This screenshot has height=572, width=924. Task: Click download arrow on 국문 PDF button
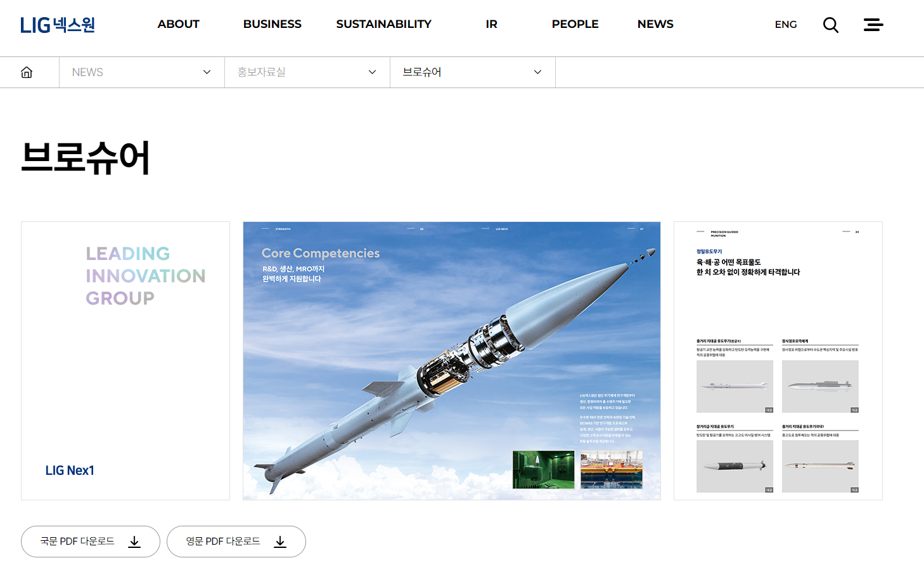click(134, 542)
